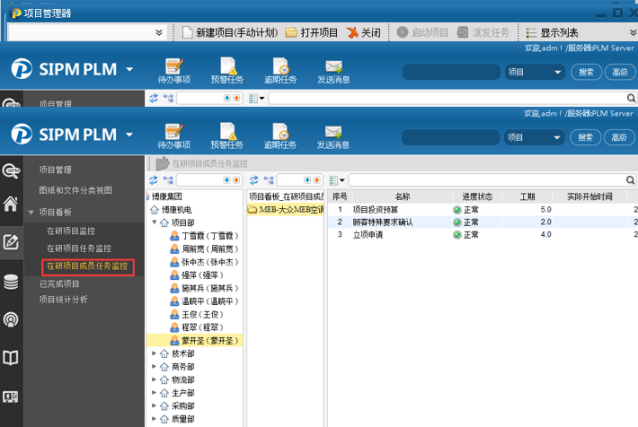Click the pencil edit icon in the sidebar
The image size is (638, 427).
pyautogui.click(x=11, y=242)
